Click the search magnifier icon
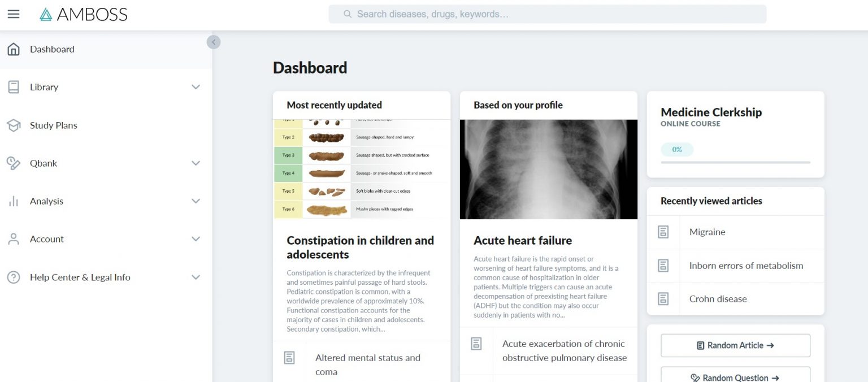The height and width of the screenshot is (382, 868). (347, 14)
